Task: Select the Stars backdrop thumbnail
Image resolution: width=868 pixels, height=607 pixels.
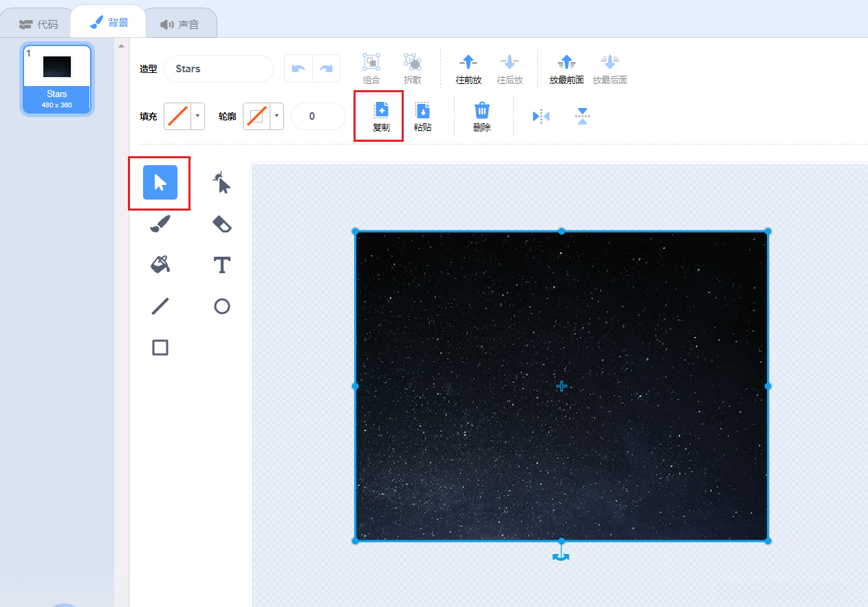Action: (57, 80)
